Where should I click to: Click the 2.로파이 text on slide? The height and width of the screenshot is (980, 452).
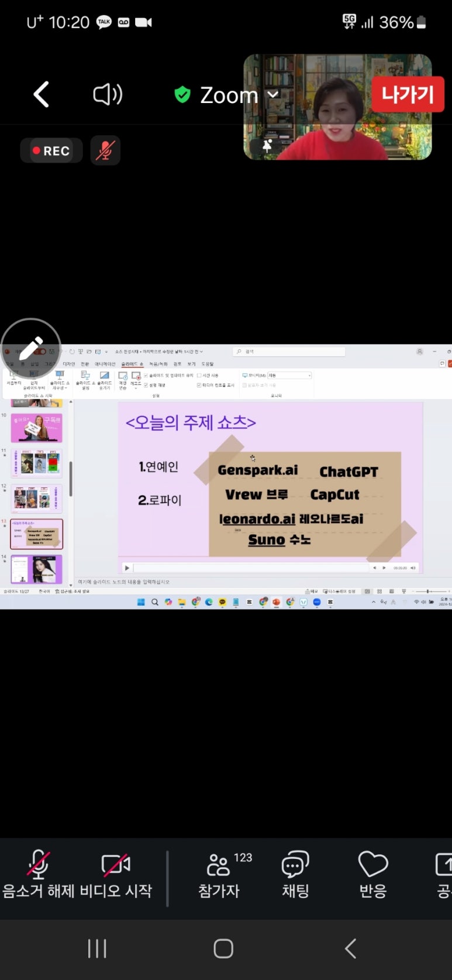click(x=160, y=500)
